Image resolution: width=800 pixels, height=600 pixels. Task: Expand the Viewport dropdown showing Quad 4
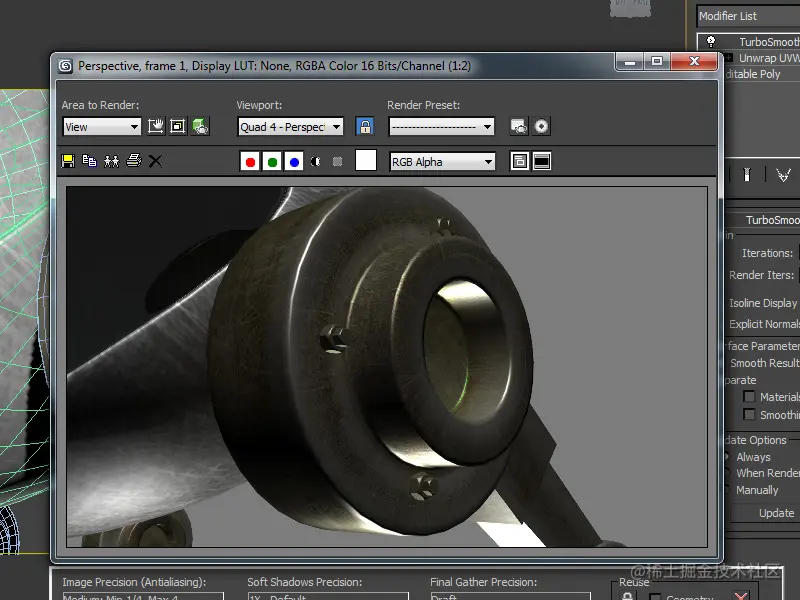(x=291, y=127)
